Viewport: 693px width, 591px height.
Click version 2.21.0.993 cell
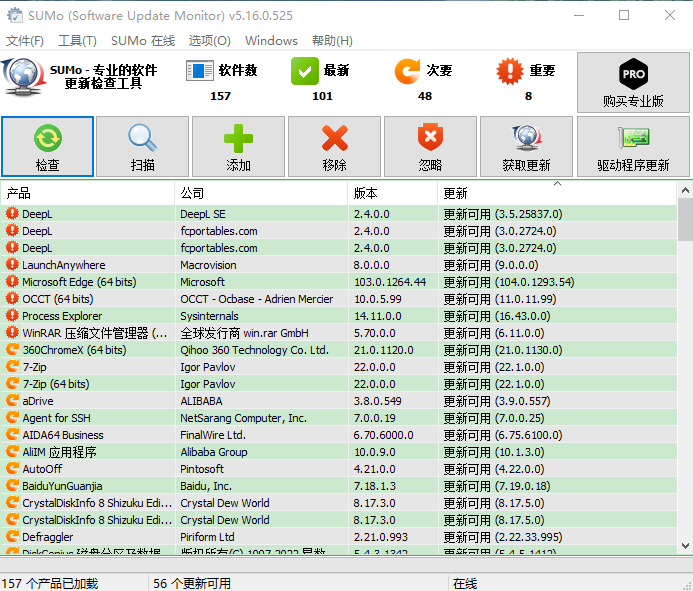tap(381, 537)
